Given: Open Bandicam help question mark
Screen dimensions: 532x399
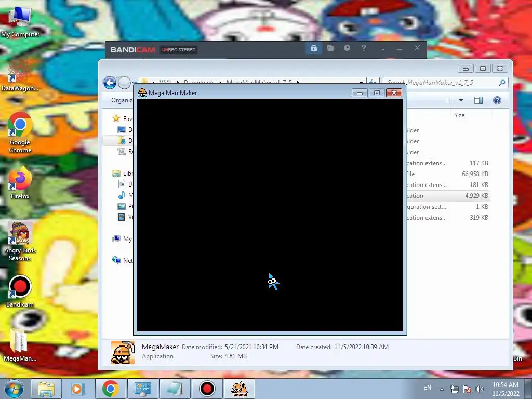Looking at the screenshot, I should (364, 48).
